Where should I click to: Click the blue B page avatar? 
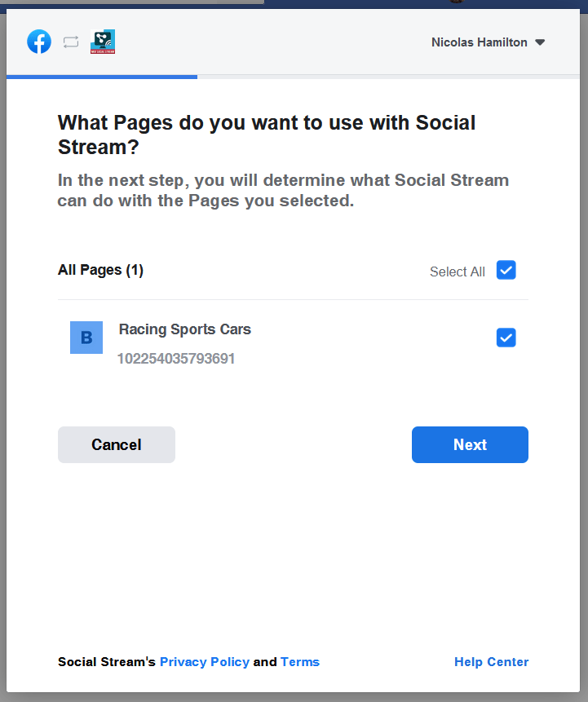pos(86,338)
